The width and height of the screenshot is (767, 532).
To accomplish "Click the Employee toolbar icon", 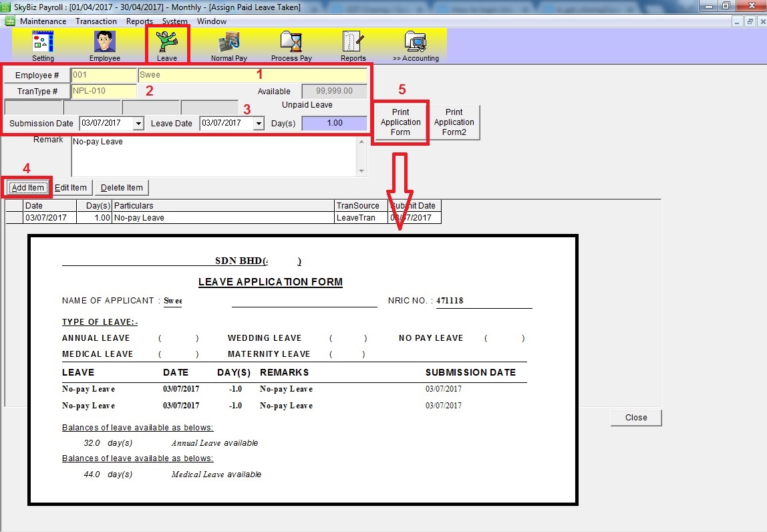I will [104, 44].
